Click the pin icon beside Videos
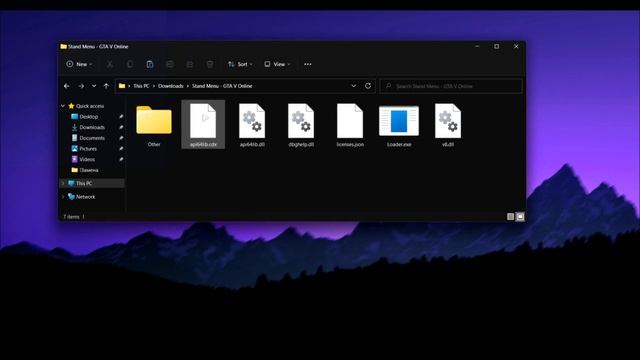Image resolution: width=640 pixels, height=360 pixels. (x=121, y=159)
